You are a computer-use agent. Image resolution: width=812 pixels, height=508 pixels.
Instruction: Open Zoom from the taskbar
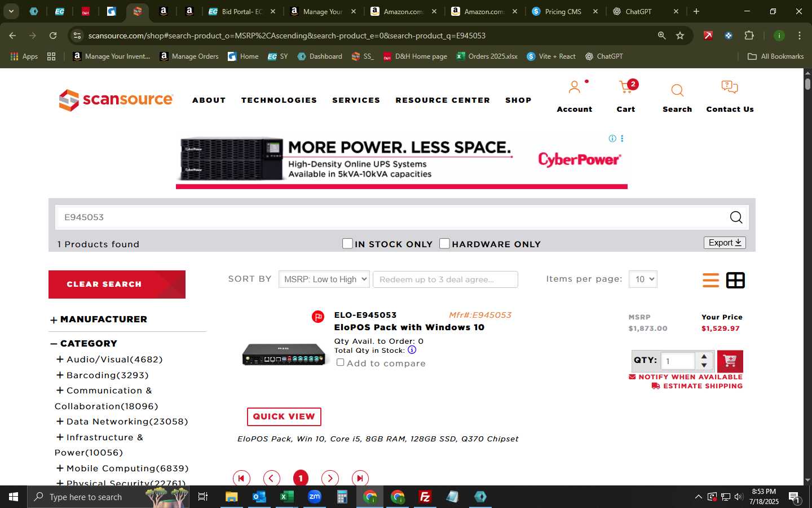[x=315, y=497]
